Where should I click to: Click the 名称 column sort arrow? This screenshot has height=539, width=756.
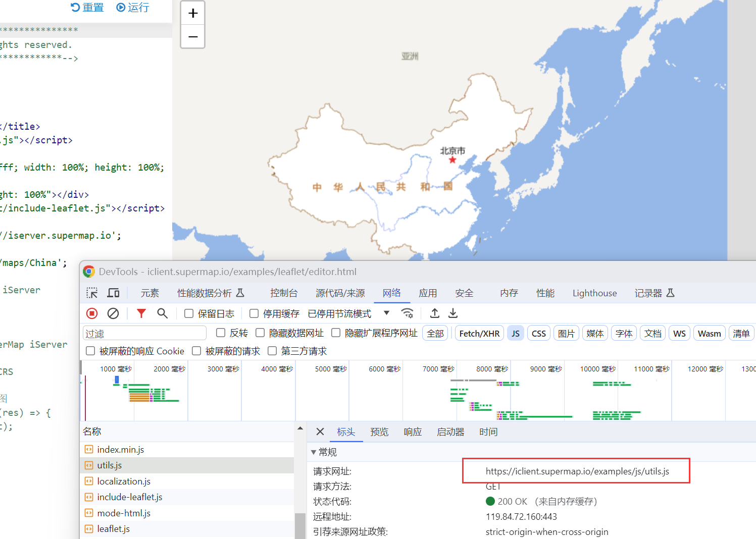(x=300, y=428)
